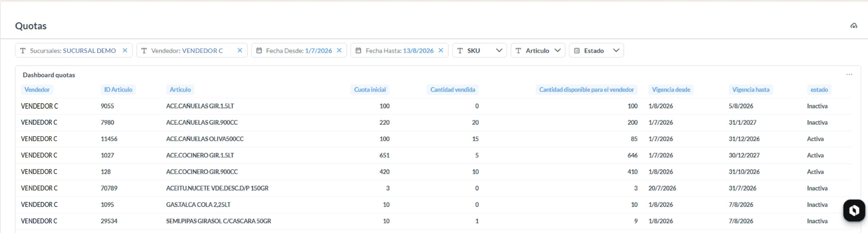Open the floating chat widget icon
The image size is (868, 233).
tap(854, 211)
